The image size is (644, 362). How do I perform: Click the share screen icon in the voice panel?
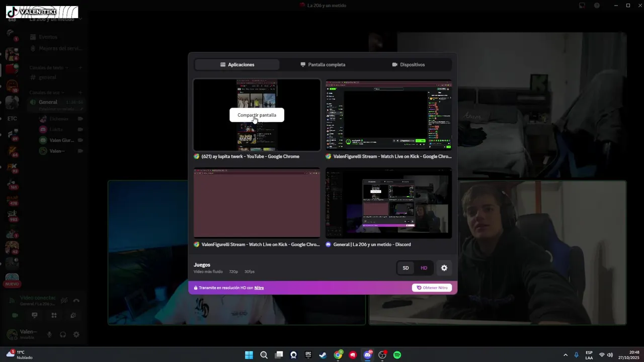35,315
